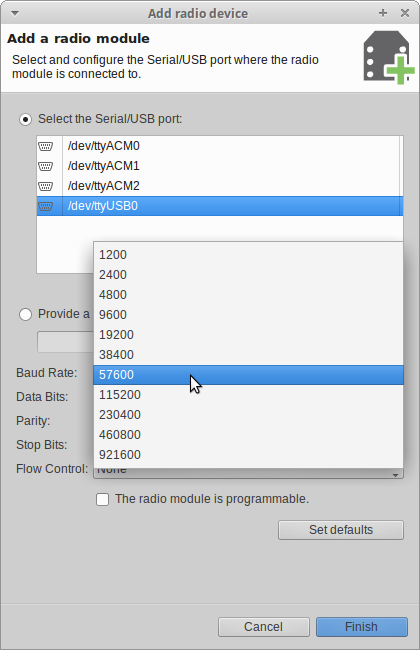Select the 'Select the Serial/USB port' radio button

tap(26, 119)
